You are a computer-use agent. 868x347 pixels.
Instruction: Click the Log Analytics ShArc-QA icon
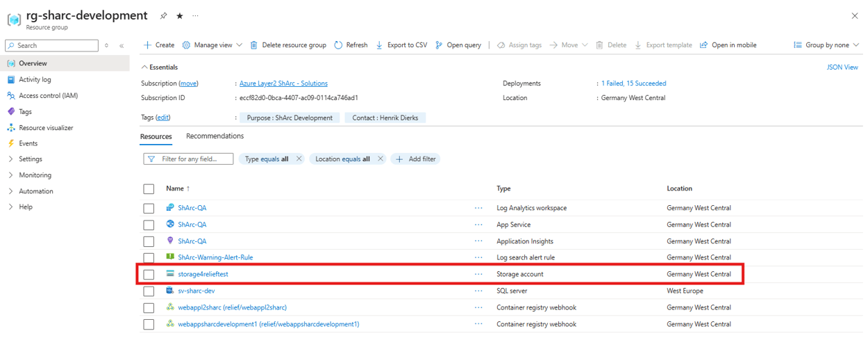pos(170,207)
